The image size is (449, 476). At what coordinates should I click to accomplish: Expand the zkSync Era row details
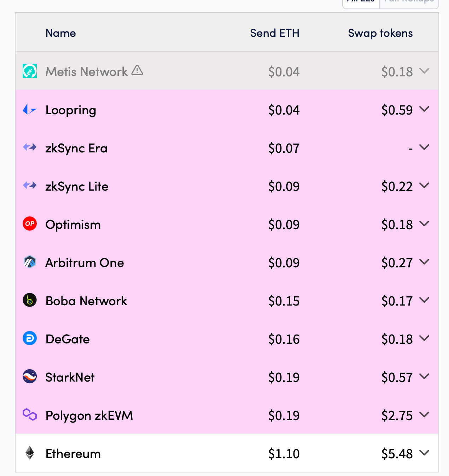coord(424,147)
